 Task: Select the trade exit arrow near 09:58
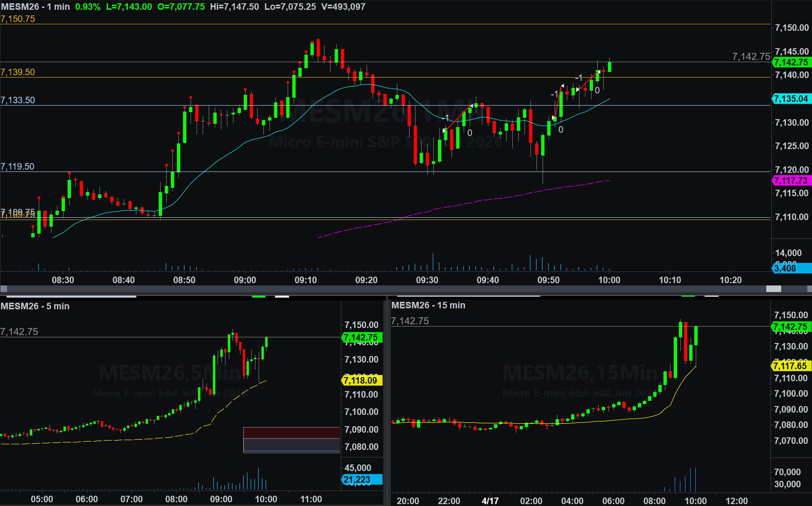(598, 72)
